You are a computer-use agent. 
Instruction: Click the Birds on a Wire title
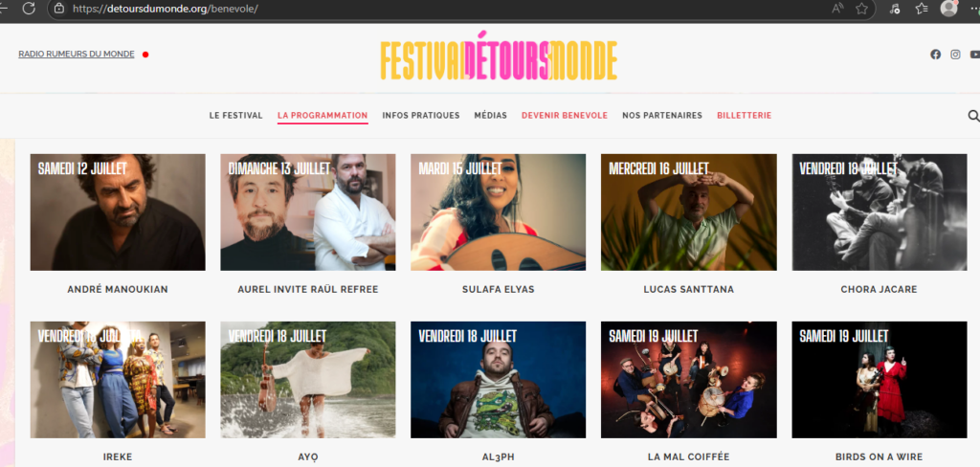pos(879,457)
